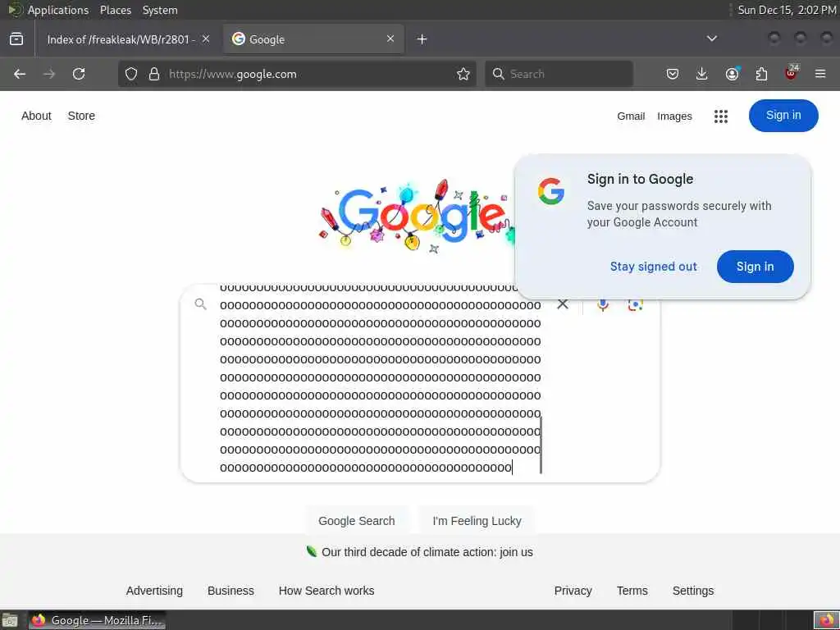Viewport: 840px width, 630px height.
Task: Open the Terms footer link
Action: [632, 591]
